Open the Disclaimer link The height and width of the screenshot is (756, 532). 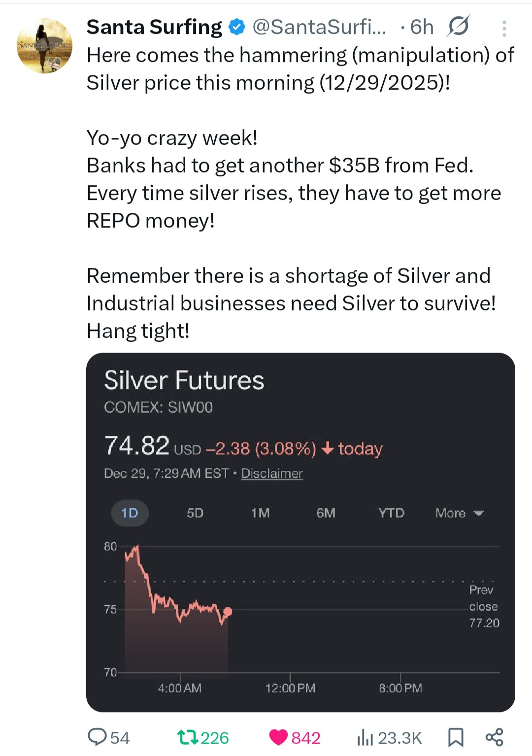(x=271, y=473)
